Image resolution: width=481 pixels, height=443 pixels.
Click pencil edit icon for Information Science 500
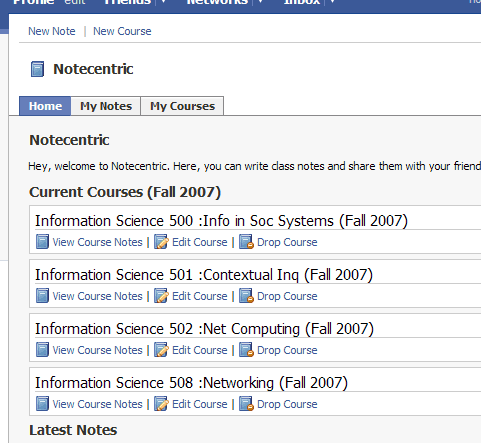(x=161, y=242)
